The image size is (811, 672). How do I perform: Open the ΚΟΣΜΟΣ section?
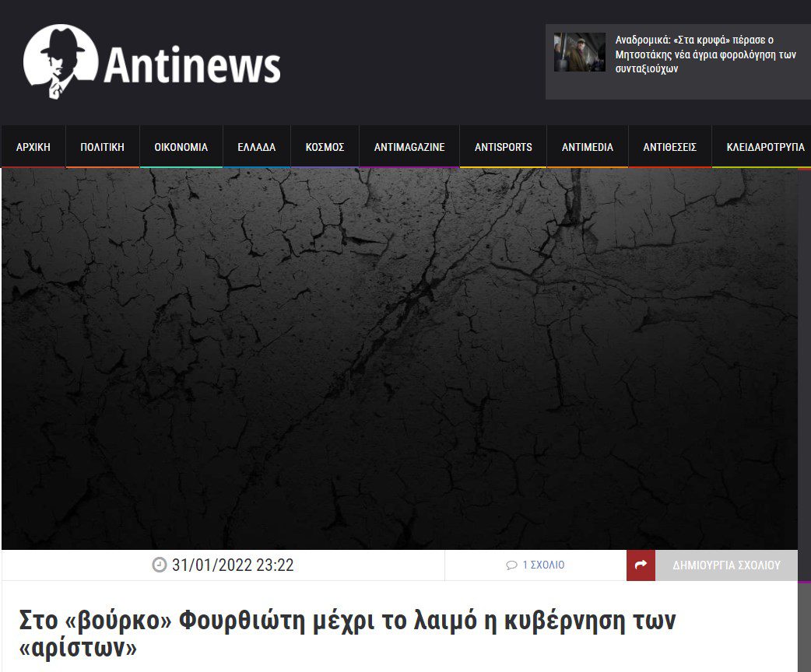pyautogui.click(x=325, y=147)
